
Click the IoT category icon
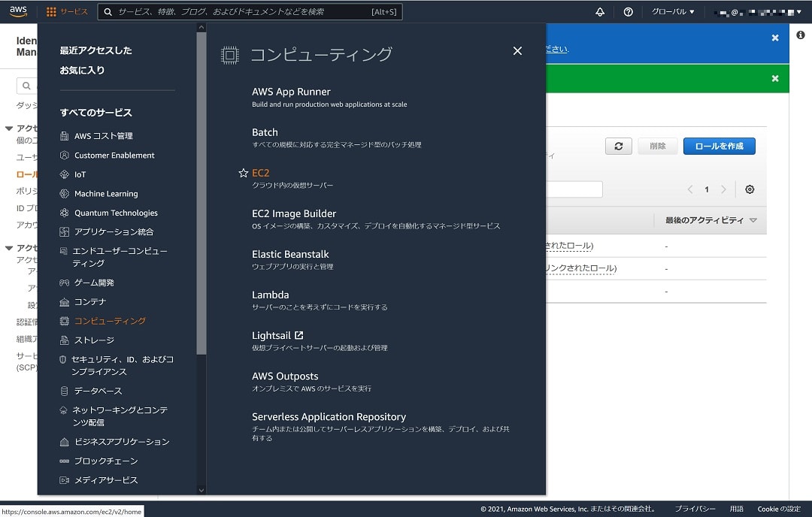(64, 174)
